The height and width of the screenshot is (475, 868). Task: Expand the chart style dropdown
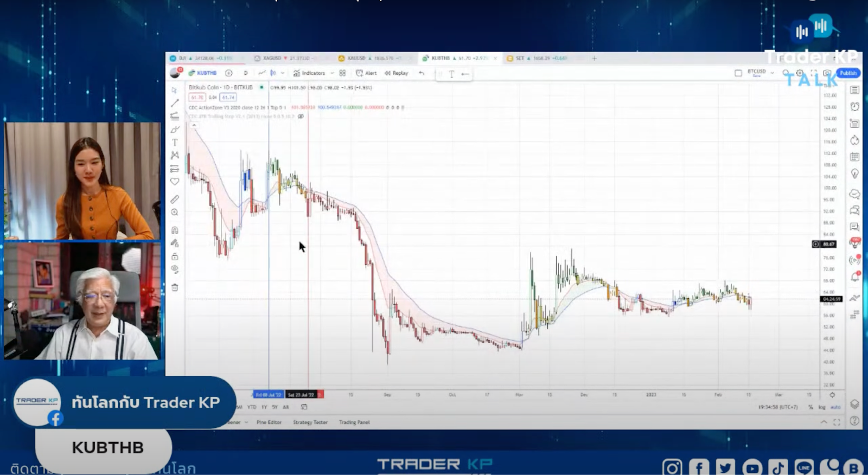click(x=283, y=73)
